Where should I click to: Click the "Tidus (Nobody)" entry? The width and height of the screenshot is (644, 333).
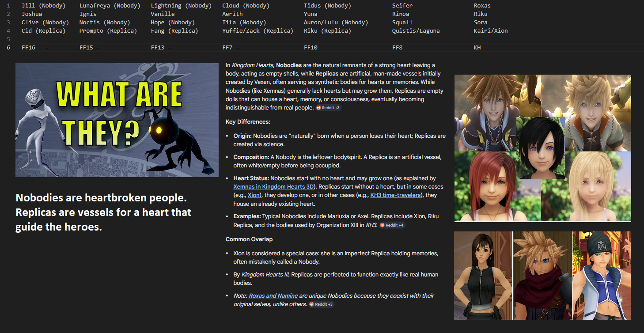[328, 6]
